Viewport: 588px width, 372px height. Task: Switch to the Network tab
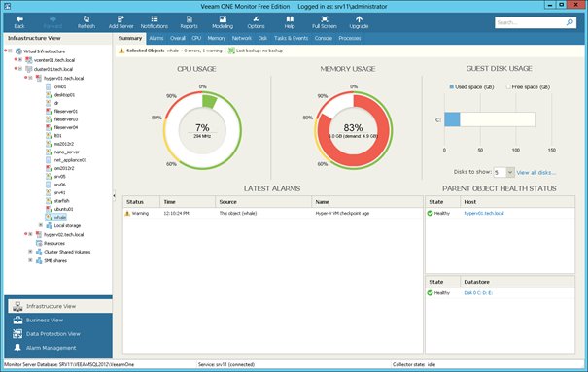click(x=241, y=38)
